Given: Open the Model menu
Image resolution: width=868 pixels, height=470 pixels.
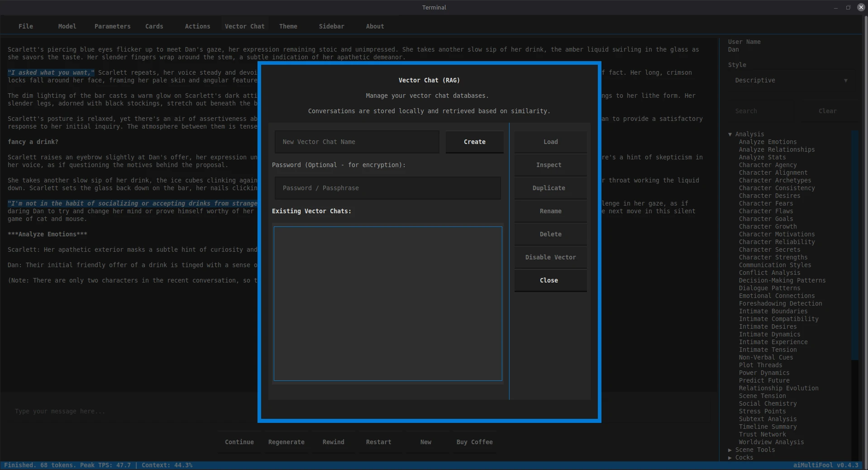Looking at the screenshot, I should [67, 26].
